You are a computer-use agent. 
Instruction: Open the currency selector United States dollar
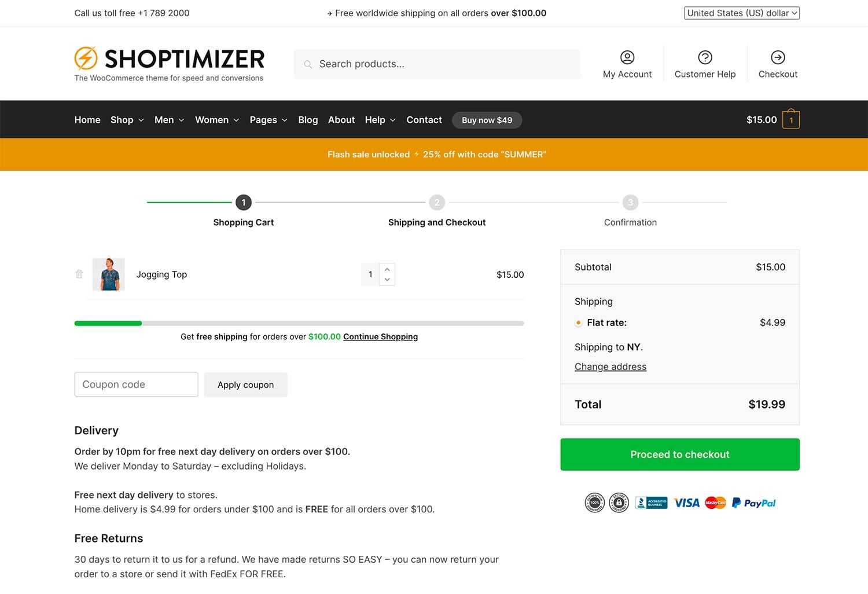click(x=742, y=13)
